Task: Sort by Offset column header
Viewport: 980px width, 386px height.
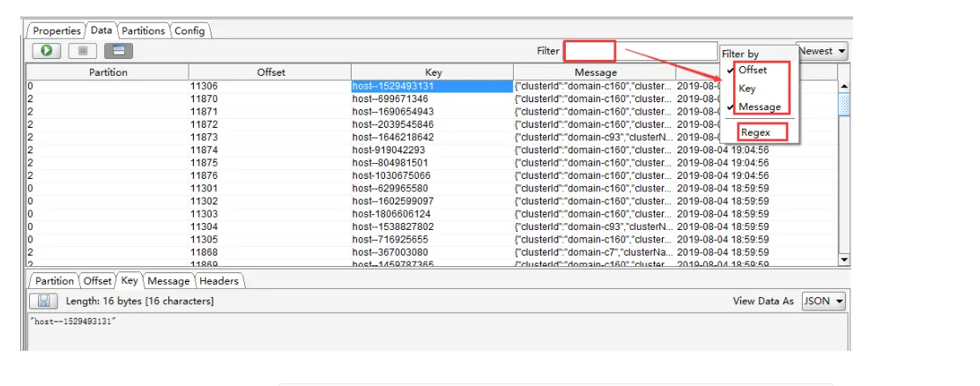Action: click(271, 72)
